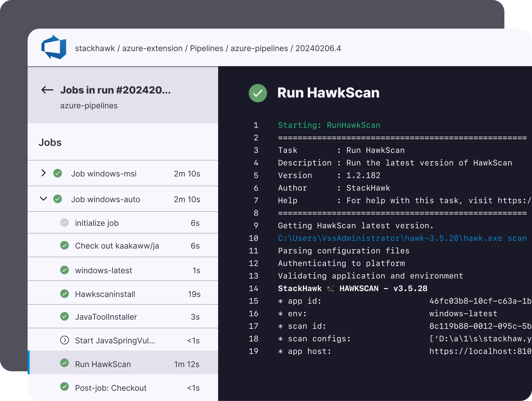Click the success icon on windows-latest step
This screenshot has width=532, height=401.
[x=64, y=269]
